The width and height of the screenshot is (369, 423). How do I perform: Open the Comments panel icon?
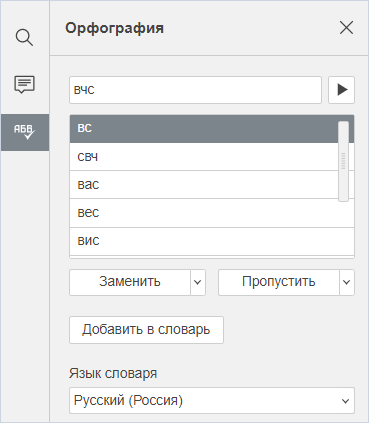pyautogui.click(x=24, y=84)
